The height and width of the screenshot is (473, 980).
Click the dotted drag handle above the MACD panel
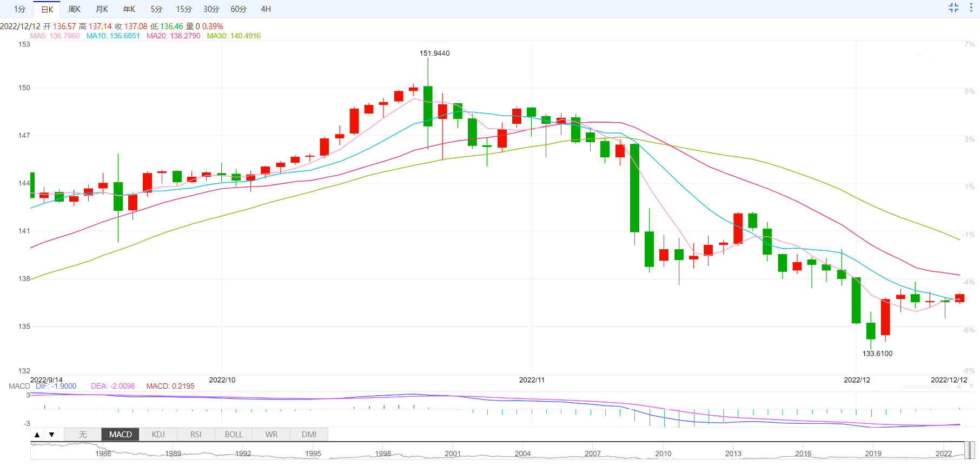pos(927,387)
